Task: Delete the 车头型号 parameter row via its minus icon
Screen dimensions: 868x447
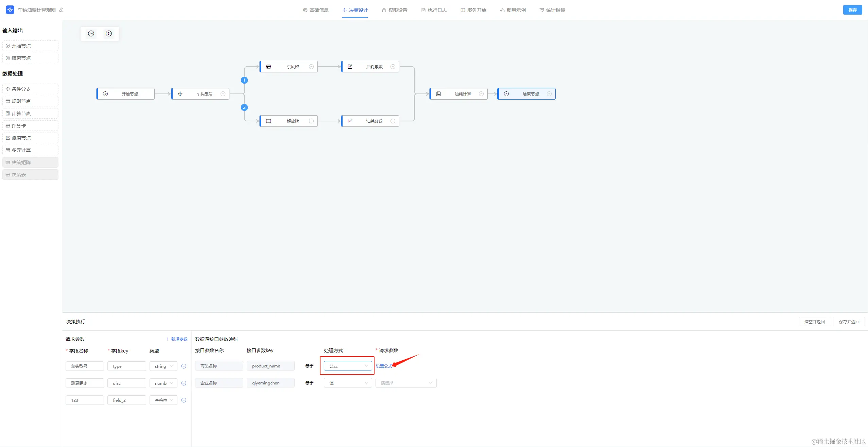Action: (184, 366)
